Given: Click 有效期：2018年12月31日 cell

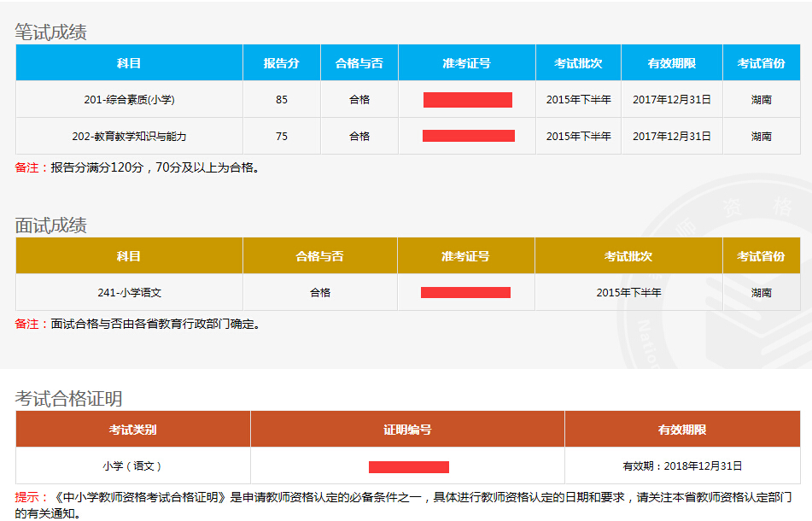Looking at the screenshot, I should (682, 466).
